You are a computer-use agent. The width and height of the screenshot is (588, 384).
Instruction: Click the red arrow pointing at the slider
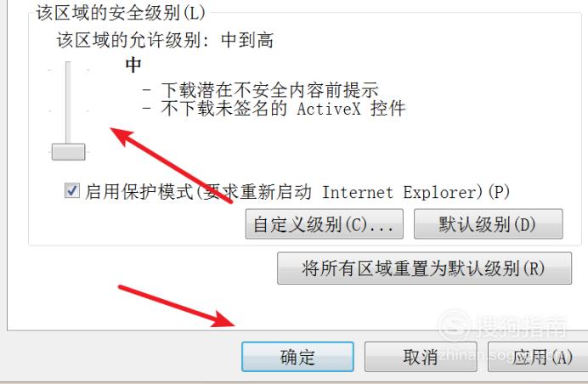(171, 166)
